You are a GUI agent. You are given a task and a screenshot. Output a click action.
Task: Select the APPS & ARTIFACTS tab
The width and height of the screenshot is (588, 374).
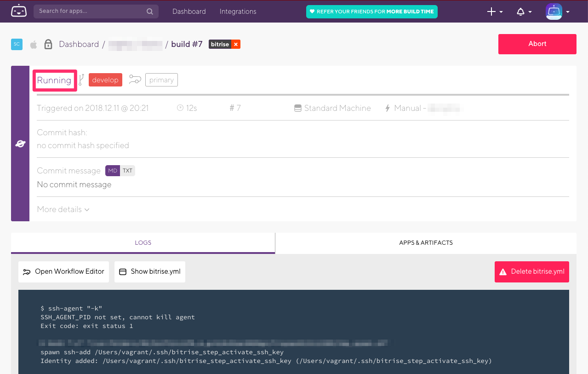[x=426, y=243]
